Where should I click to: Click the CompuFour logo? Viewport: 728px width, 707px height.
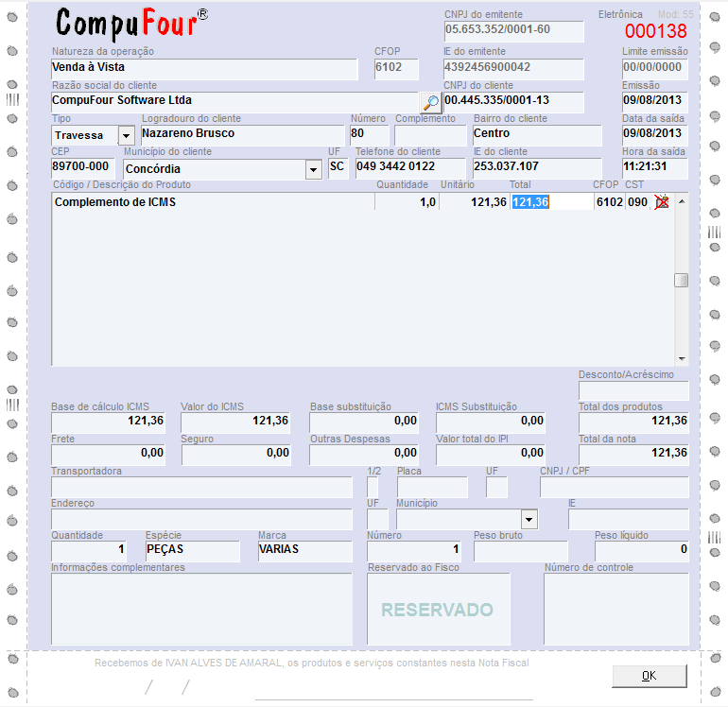132,23
